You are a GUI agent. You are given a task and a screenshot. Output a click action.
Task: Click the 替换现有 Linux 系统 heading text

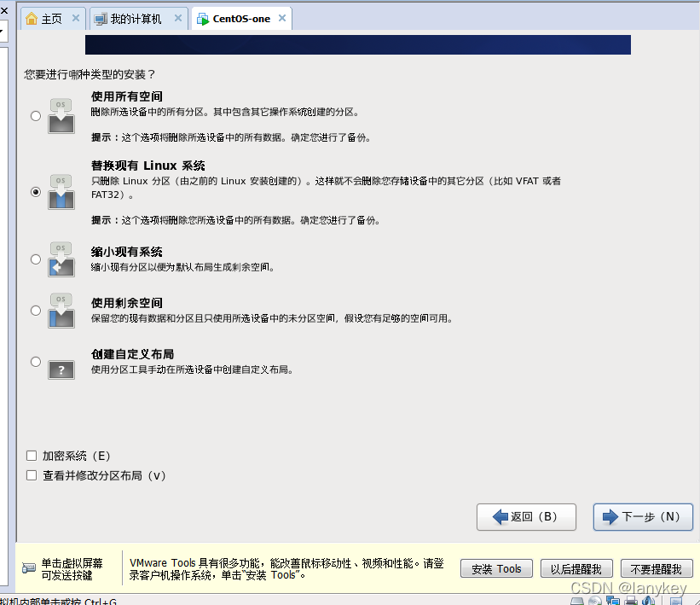[x=148, y=166]
